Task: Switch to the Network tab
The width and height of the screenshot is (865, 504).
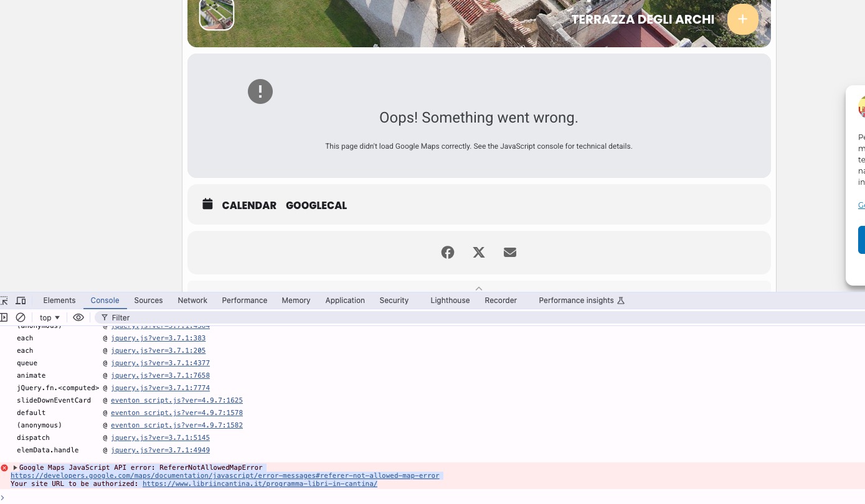Action: 192,301
